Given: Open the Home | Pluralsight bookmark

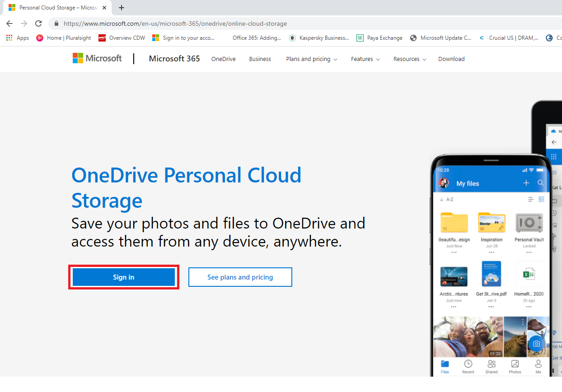Looking at the screenshot, I should click(64, 38).
